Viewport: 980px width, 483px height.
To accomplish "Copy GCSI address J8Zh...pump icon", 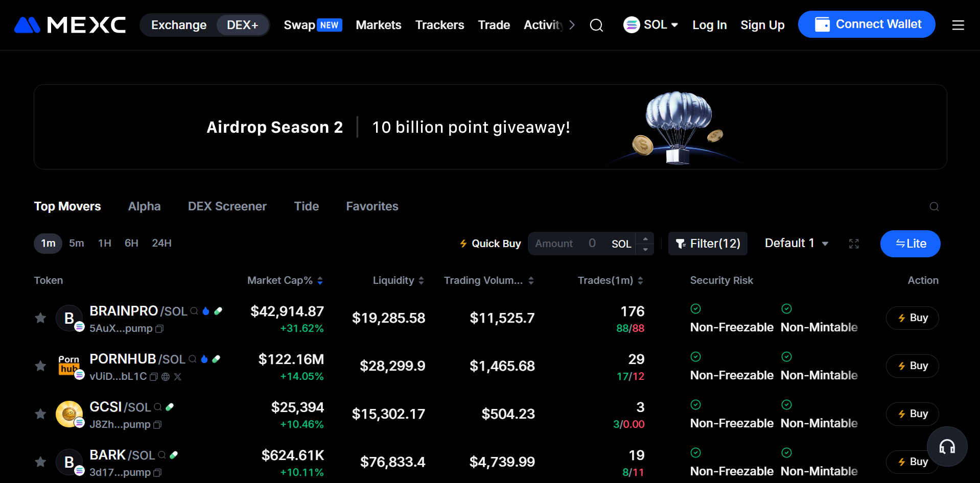I will [x=157, y=425].
